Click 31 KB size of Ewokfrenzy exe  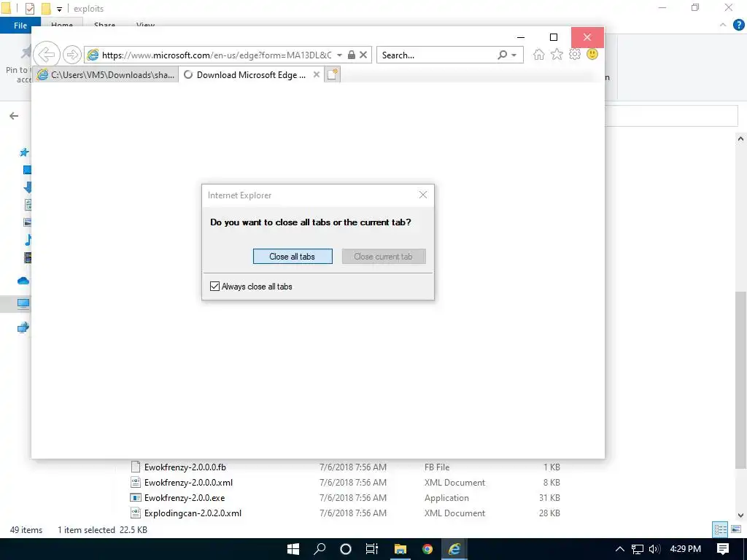[x=549, y=497]
